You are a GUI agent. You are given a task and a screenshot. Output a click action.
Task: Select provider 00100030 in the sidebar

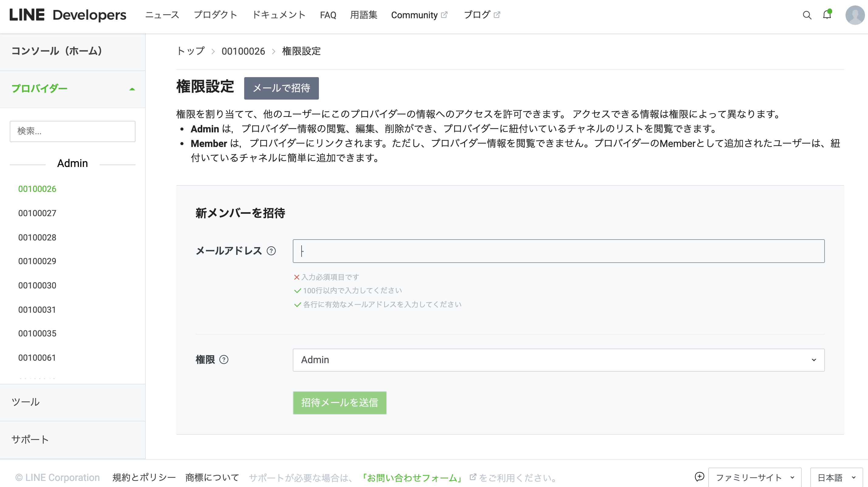point(37,285)
